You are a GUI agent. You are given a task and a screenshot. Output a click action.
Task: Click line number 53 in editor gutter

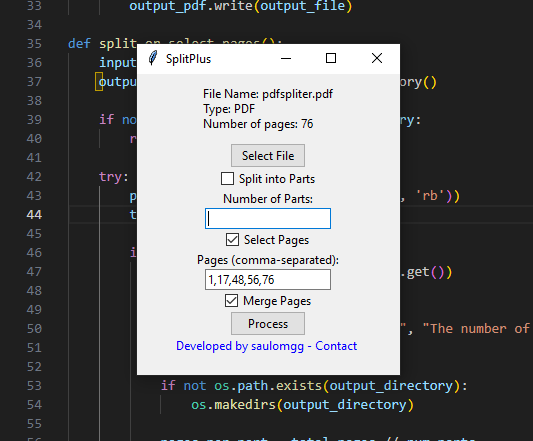pyautogui.click(x=34, y=386)
